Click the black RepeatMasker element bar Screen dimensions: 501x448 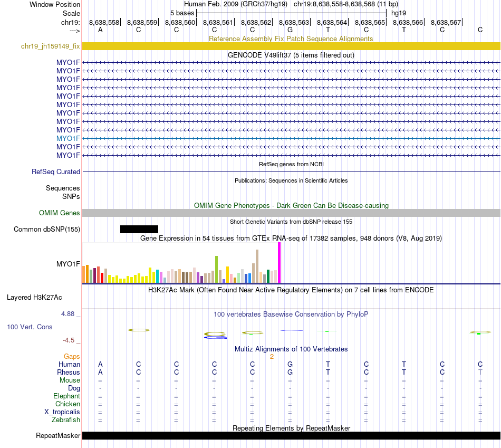click(x=291, y=435)
